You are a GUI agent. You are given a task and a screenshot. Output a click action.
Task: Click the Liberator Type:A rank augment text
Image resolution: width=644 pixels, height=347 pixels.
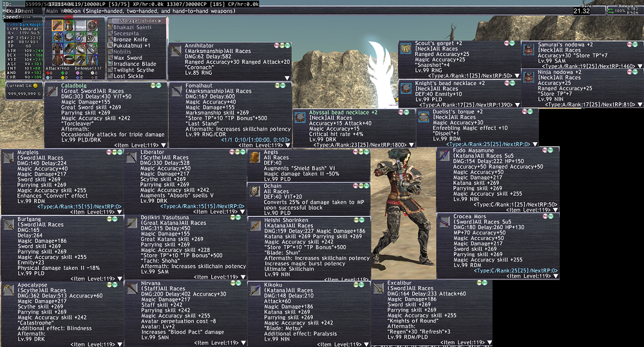click(202, 207)
